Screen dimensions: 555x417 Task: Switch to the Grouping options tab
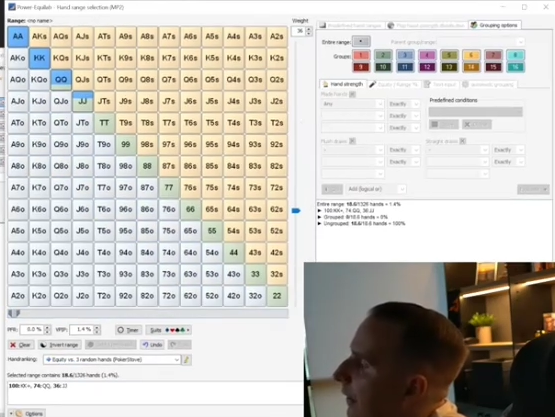pyautogui.click(x=494, y=25)
